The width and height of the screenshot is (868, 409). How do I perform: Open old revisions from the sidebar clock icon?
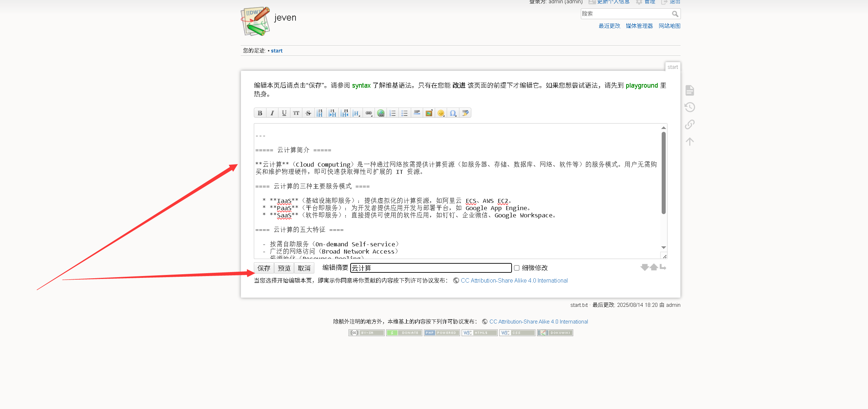click(689, 107)
